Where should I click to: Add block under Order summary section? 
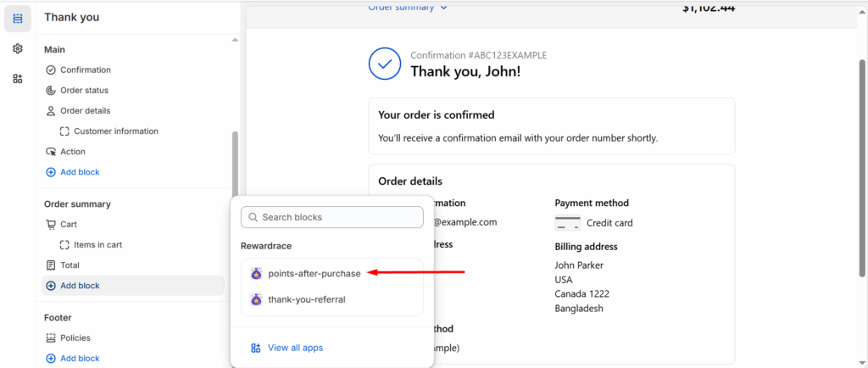(133, 286)
